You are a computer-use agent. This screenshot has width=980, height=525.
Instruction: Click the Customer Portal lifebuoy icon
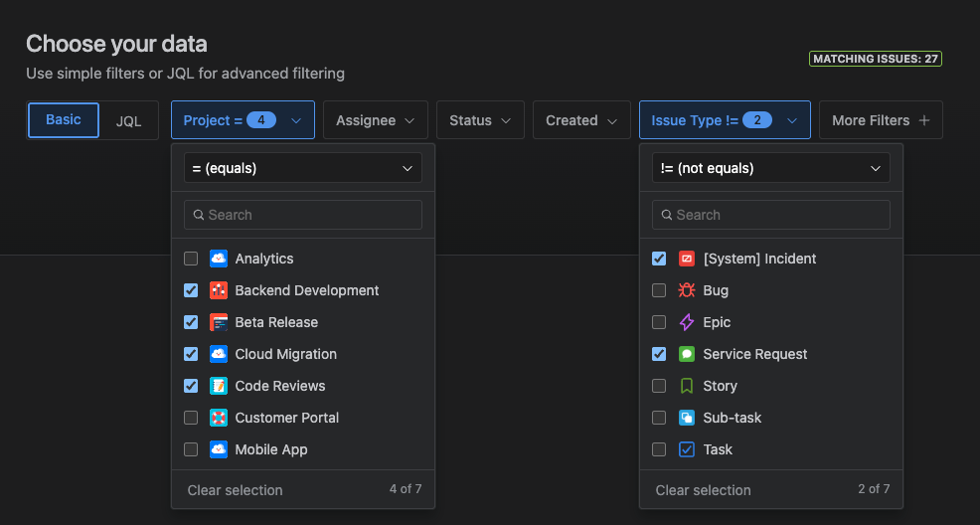[x=218, y=418]
